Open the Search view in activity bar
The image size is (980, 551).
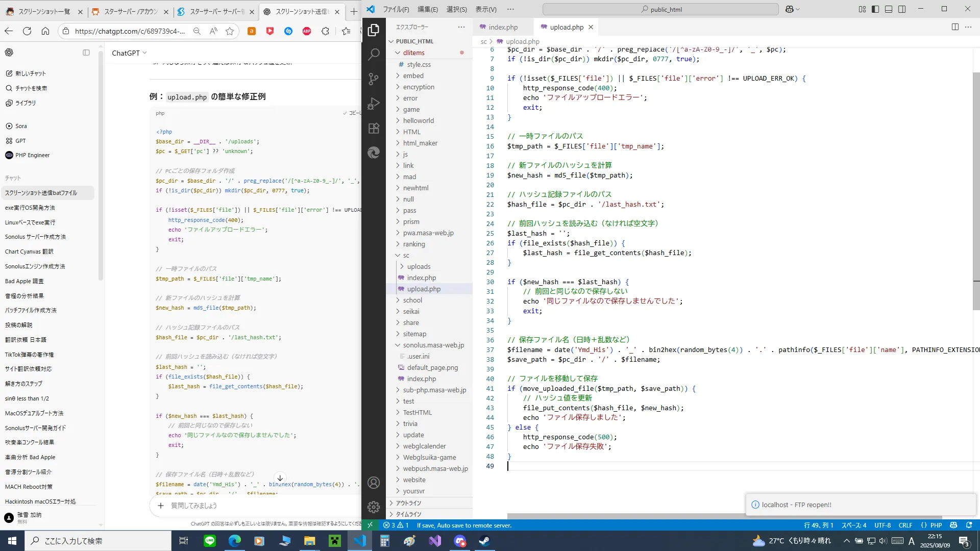(374, 54)
